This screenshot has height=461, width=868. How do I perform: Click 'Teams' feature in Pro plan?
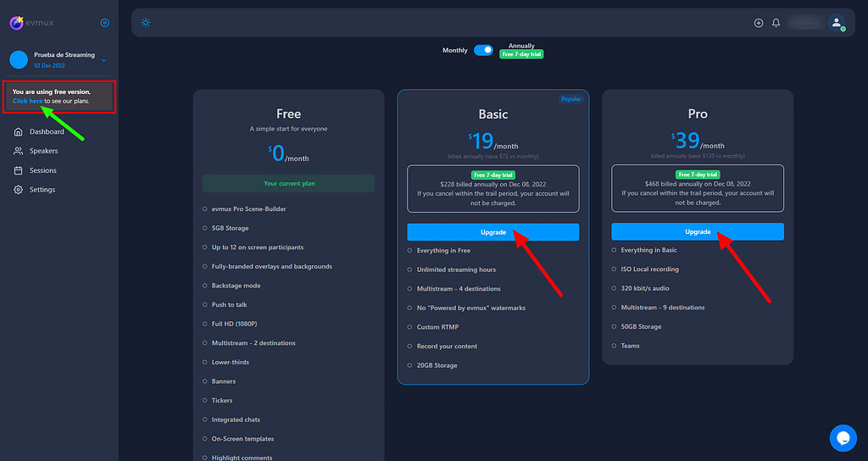click(630, 346)
